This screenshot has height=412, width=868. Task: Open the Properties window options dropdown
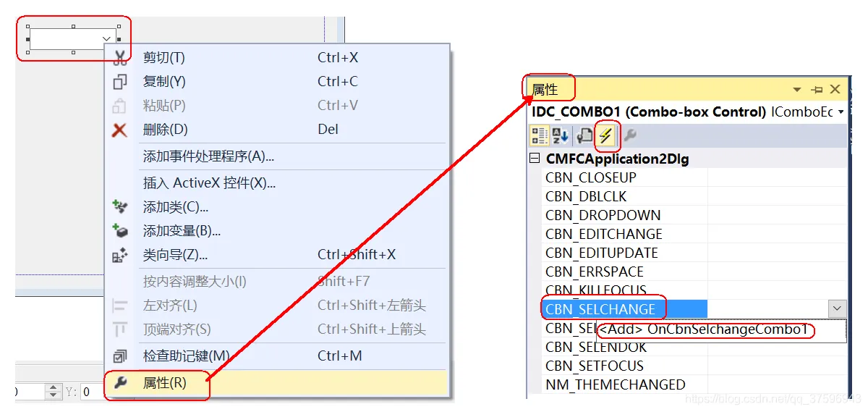(x=797, y=90)
